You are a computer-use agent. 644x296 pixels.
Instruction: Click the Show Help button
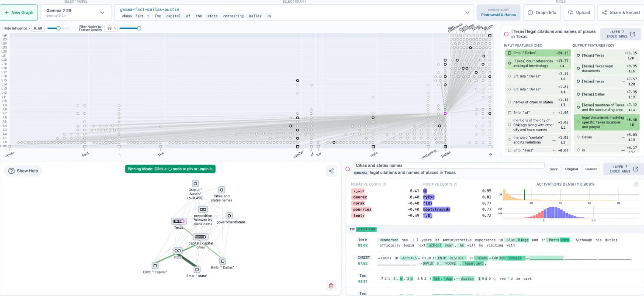(x=23, y=171)
